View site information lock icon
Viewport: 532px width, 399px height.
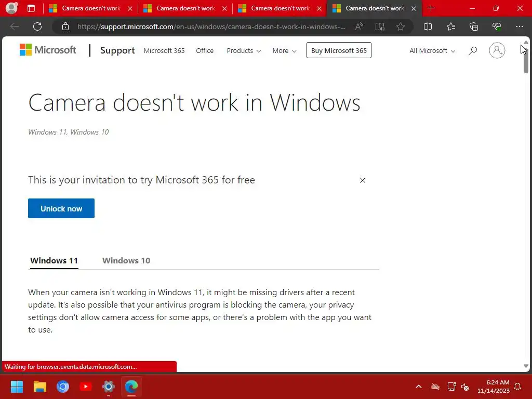pos(65,26)
